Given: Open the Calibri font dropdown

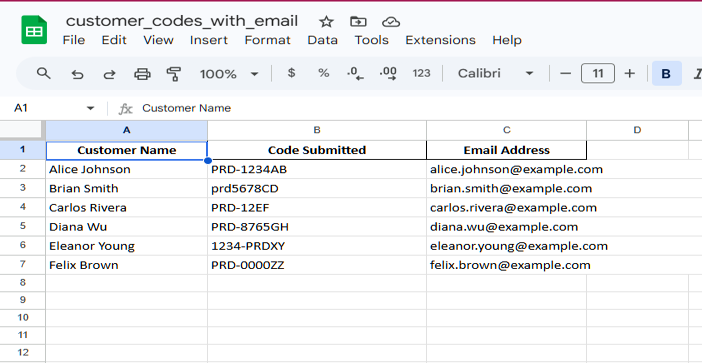Looking at the screenshot, I should [495, 73].
